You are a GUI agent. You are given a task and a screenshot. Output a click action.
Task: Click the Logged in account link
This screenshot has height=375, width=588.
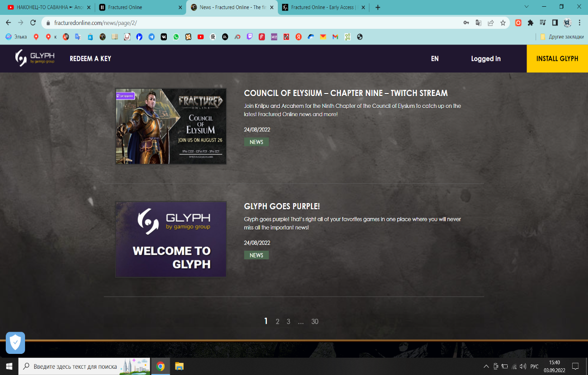(x=486, y=59)
